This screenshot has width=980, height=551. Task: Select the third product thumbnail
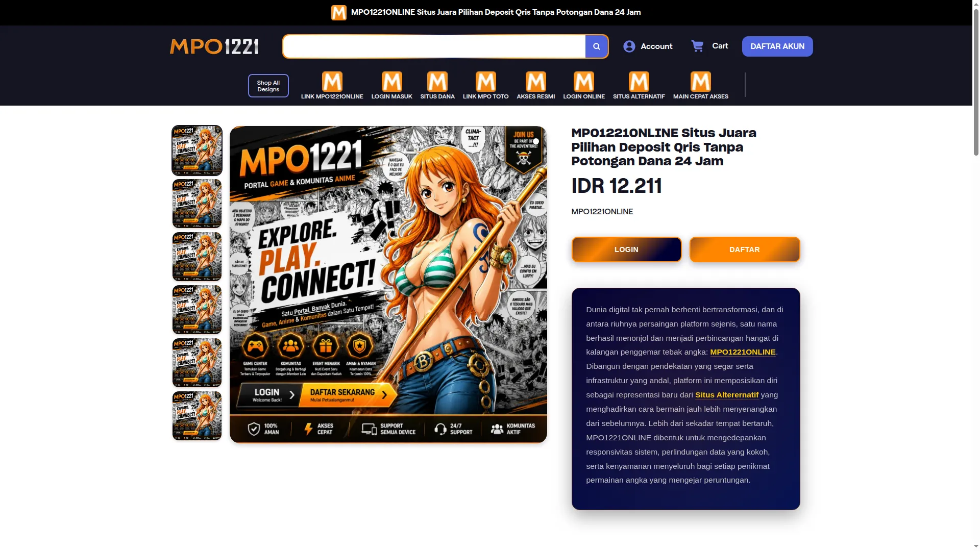(x=197, y=257)
